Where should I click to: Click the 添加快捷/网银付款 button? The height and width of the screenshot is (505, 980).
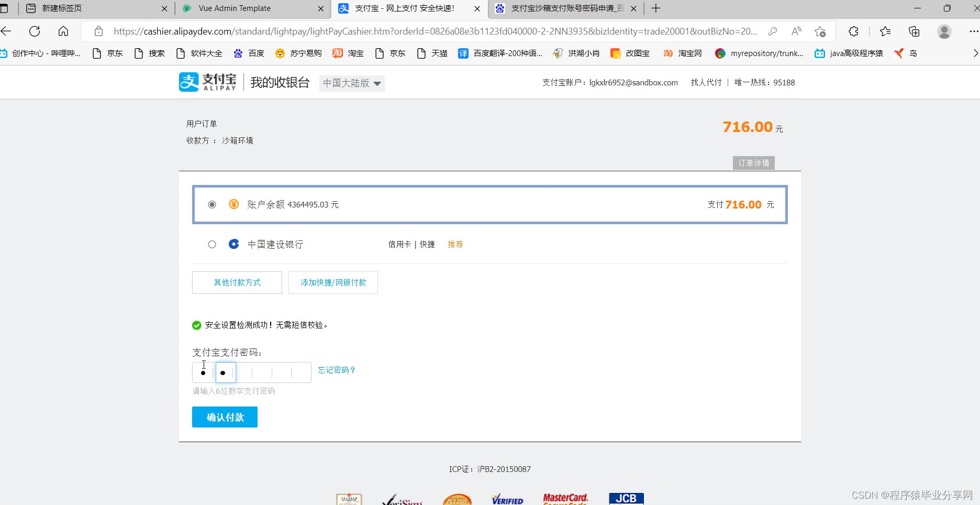pos(333,282)
